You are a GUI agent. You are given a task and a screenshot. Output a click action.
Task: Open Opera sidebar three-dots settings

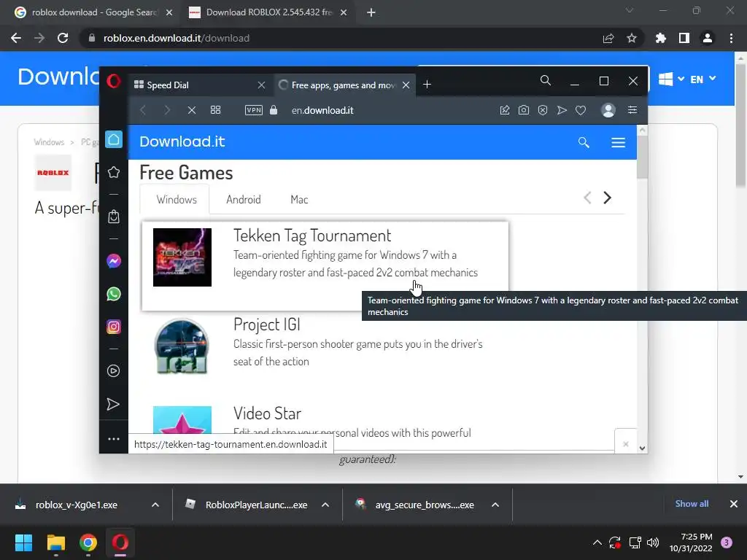tap(113, 439)
